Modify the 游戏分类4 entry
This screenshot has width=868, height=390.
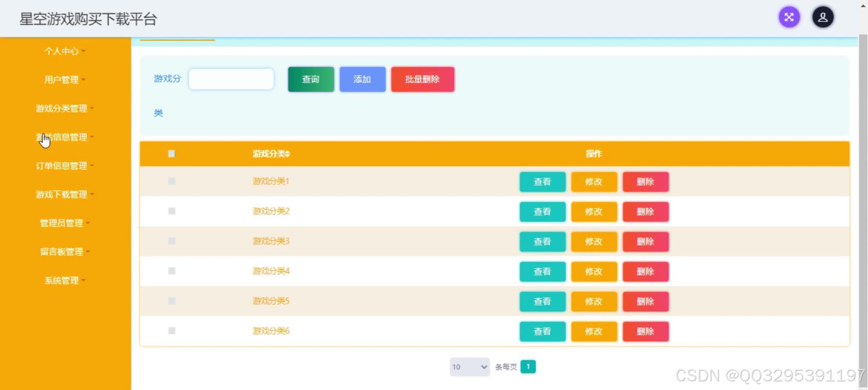click(594, 272)
